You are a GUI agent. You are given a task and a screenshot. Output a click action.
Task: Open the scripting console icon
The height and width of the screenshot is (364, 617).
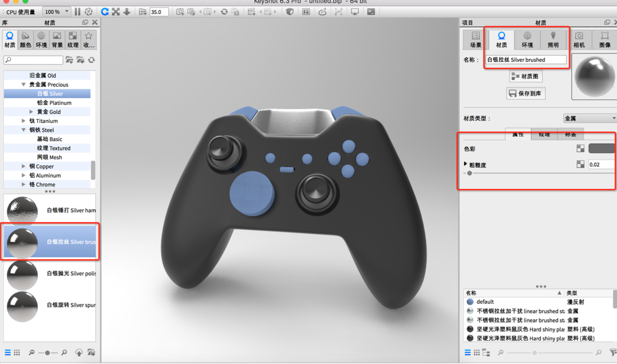pos(371,11)
